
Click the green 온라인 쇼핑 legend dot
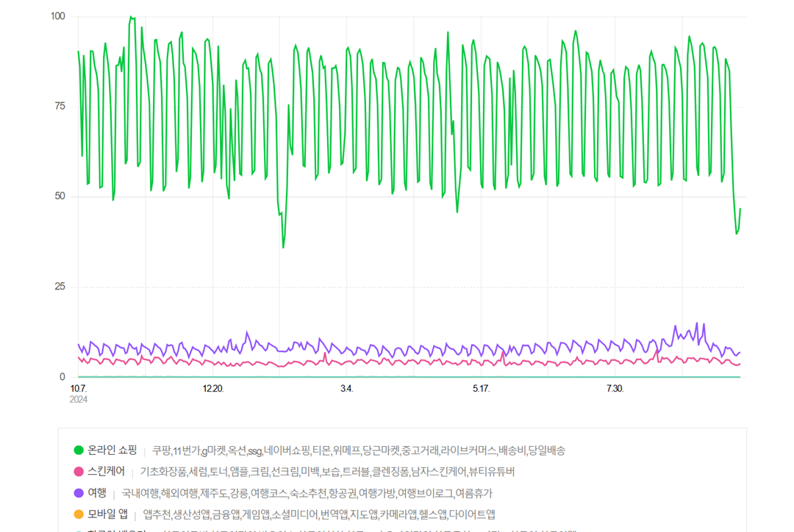tap(79, 450)
